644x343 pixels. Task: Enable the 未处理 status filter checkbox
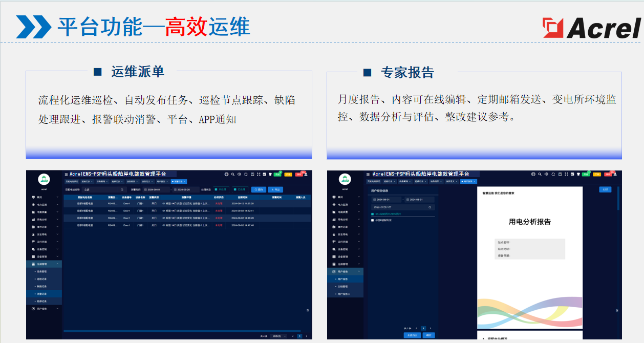(215, 188)
